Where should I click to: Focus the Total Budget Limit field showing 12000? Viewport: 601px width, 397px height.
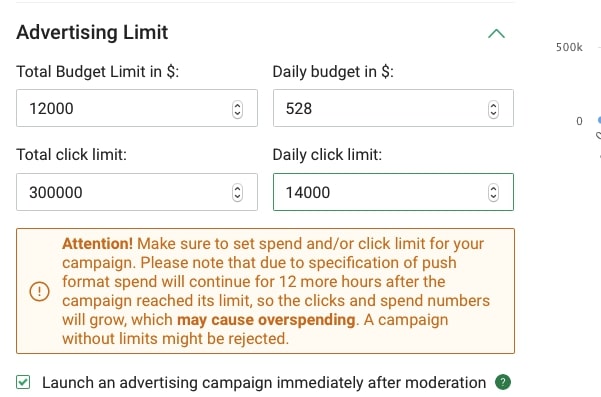coord(137,108)
